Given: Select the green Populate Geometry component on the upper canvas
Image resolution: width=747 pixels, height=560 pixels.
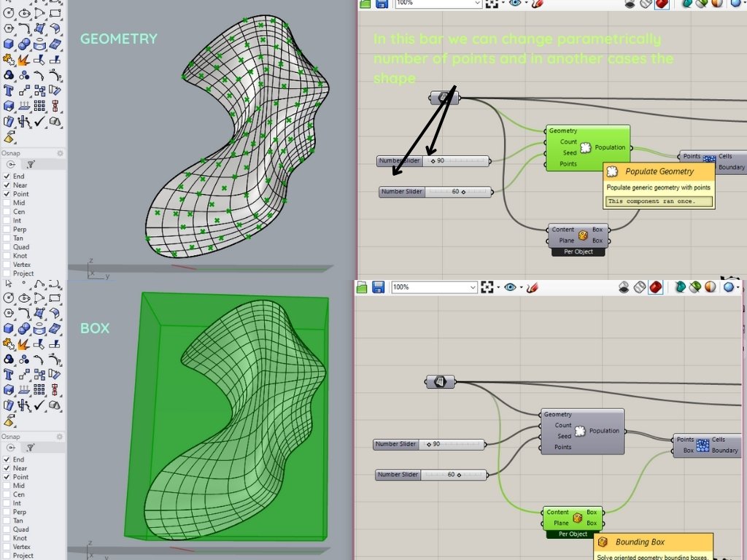Looking at the screenshot, I should [x=587, y=148].
